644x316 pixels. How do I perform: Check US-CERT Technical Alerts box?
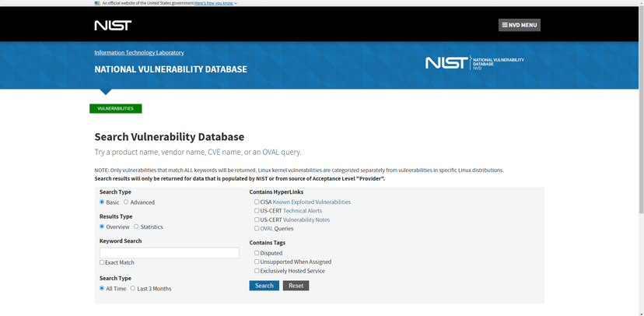[257, 210]
